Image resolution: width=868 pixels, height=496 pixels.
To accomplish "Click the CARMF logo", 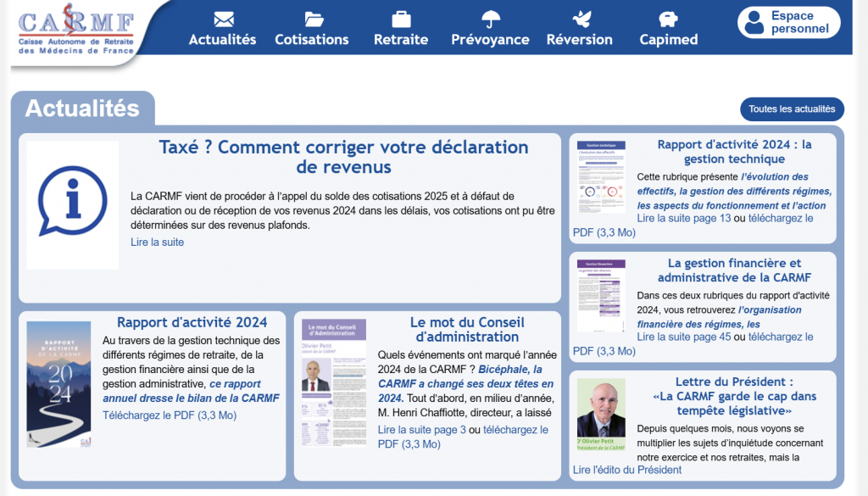I will point(75,30).
